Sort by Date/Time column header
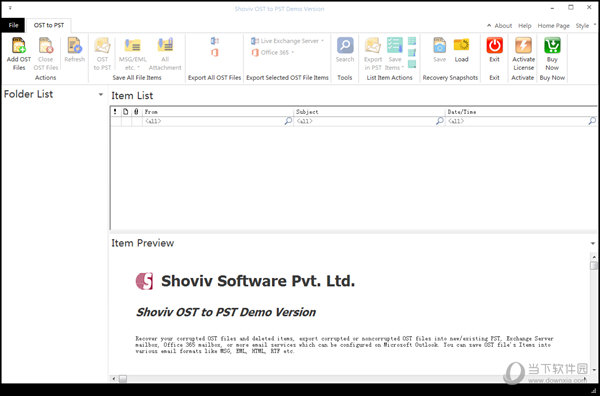Screen dimensions: 600x396 521,112
